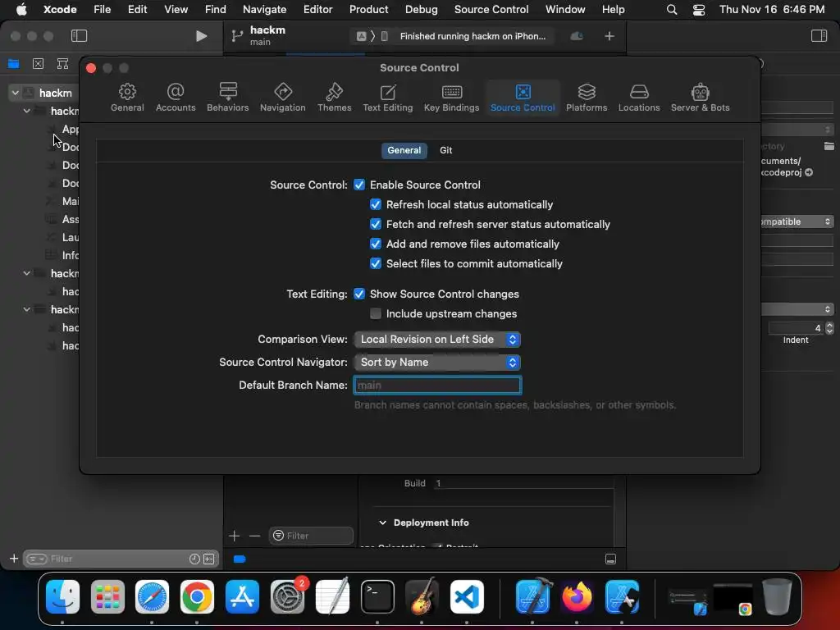The height and width of the screenshot is (630, 840).
Task: Click the cloud status icon in toolbar
Action: pos(577,36)
